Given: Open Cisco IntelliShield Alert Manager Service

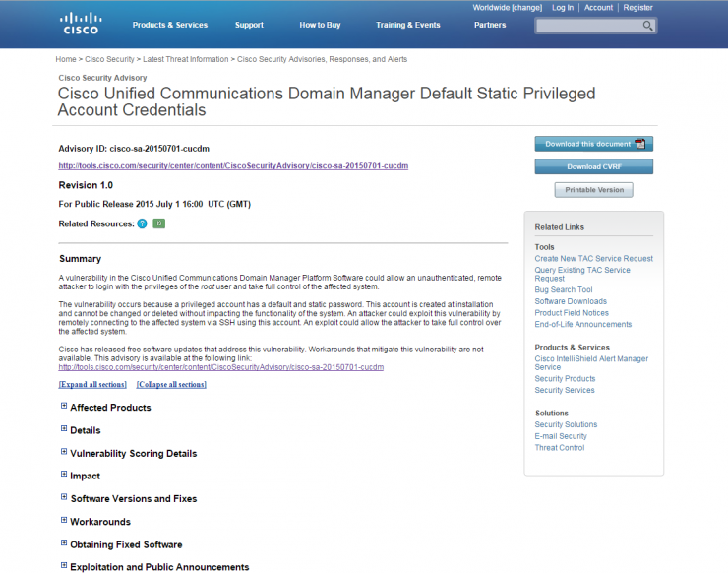Looking at the screenshot, I should tap(591, 363).
